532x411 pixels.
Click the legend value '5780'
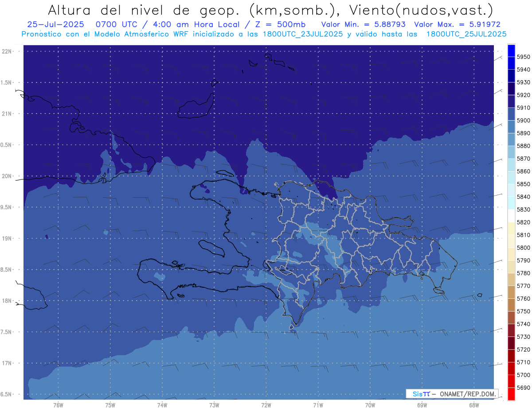pos(523,273)
